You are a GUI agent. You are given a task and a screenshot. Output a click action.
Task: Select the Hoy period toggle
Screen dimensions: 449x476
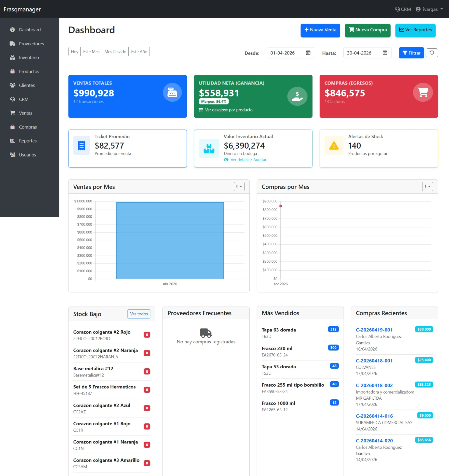tap(75, 51)
